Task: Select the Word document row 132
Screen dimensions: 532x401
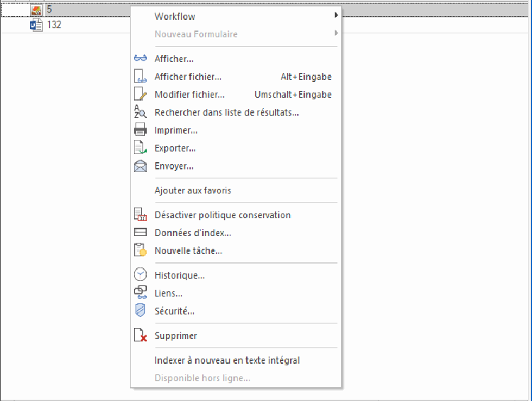Action: coord(54,24)
